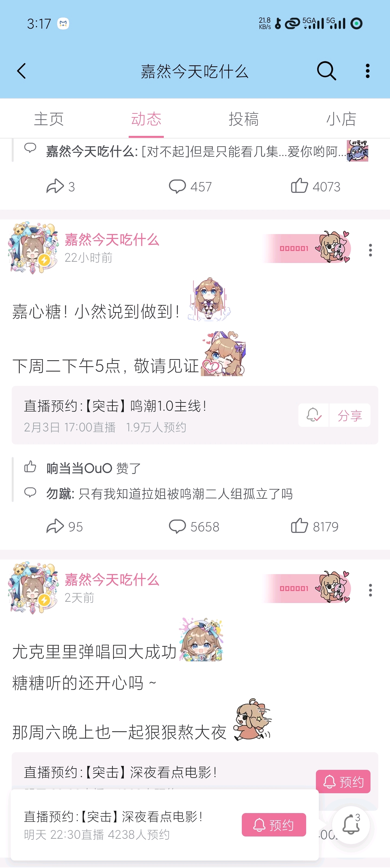Screen dimensions: 390x868
Task: Open the 小店 tab
Action: coord(341,119)
